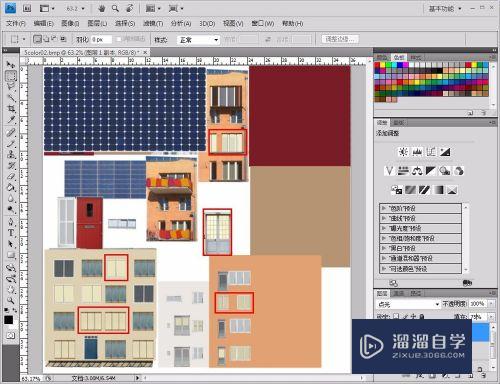Image resolution: width=500 pixels, height=384 pixels.
Task: Click the black foreground color box
Action: click(9, 320)
